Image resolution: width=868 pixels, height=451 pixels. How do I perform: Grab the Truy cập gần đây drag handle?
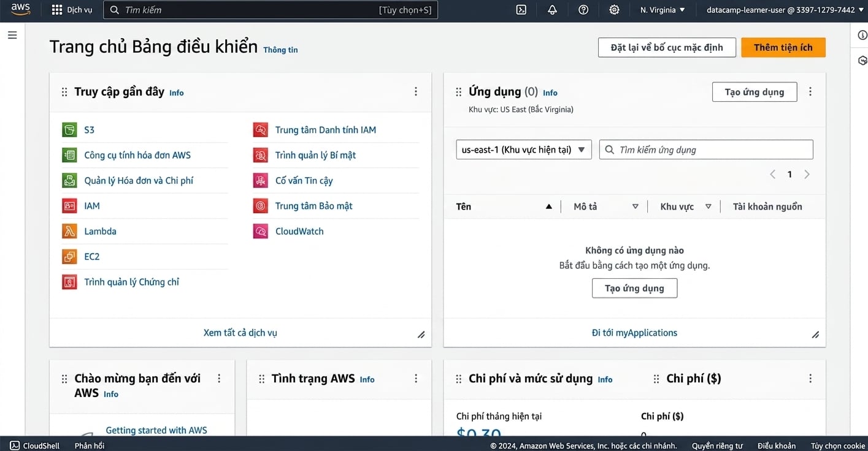(64, 92)
